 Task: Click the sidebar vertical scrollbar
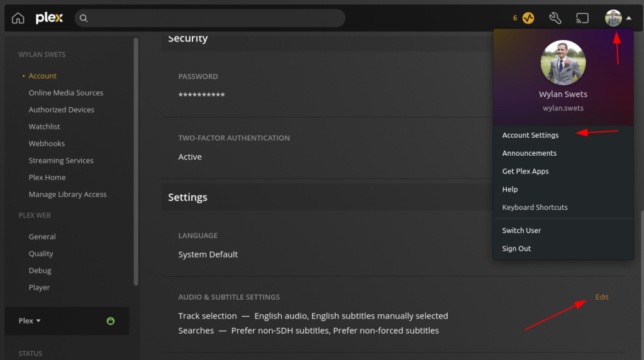[x=136, y=161]
